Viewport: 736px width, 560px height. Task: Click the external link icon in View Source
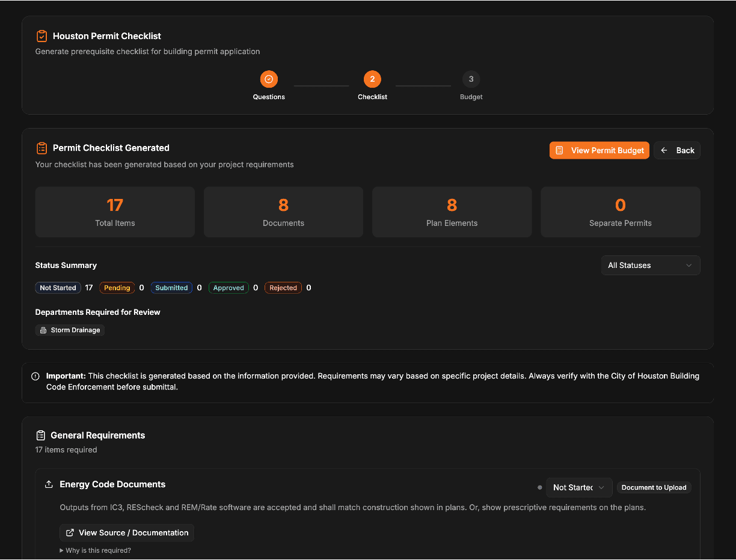70,533
